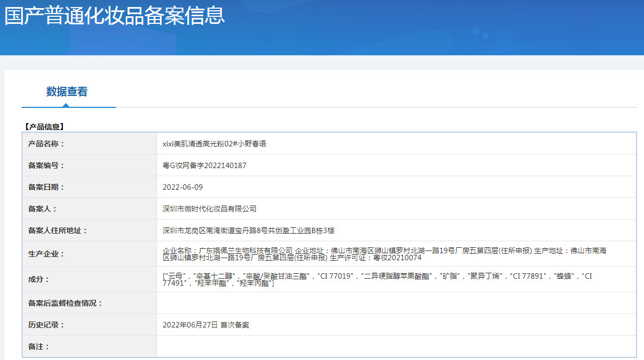Click the 生产企业 row label
This screenshot has width=644, height=360.
[x=46, y=254]
